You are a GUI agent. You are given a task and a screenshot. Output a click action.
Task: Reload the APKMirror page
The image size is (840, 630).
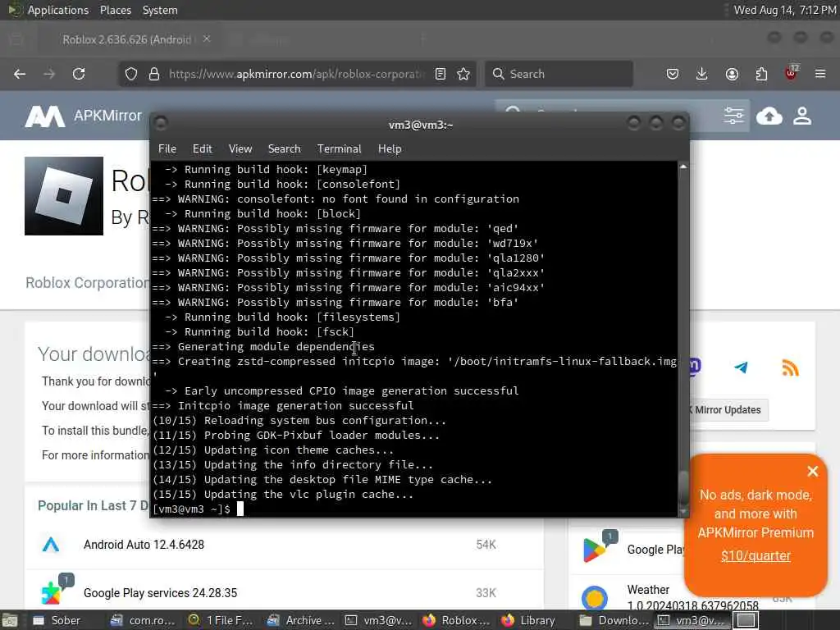(79, 74)
